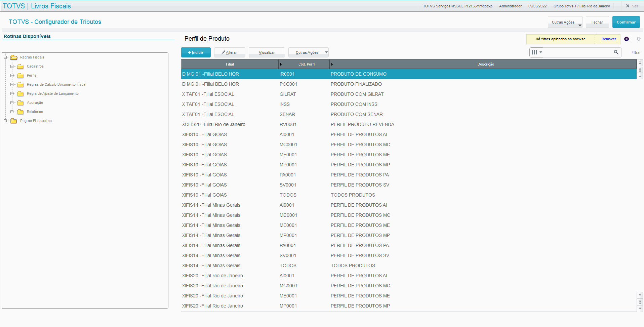
Task: Click Sair to exit the application
Action: 632,6
